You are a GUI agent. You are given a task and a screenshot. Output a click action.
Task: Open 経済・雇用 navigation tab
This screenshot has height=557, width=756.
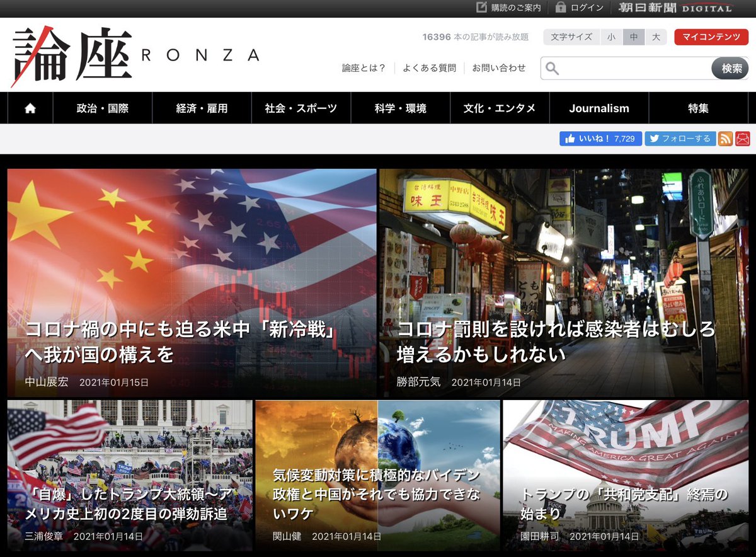(x=202, y=108)
